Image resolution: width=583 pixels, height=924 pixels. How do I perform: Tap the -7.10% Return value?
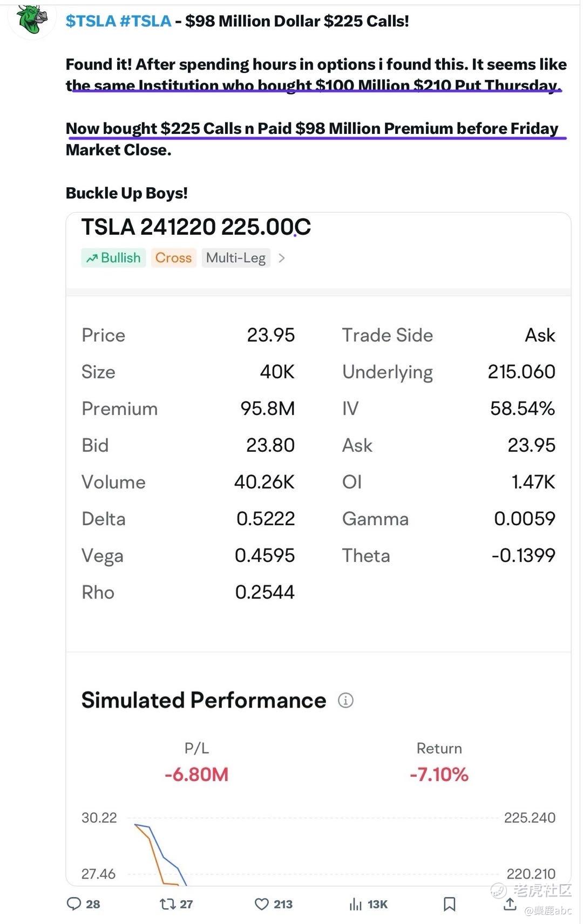click(439, 774)
